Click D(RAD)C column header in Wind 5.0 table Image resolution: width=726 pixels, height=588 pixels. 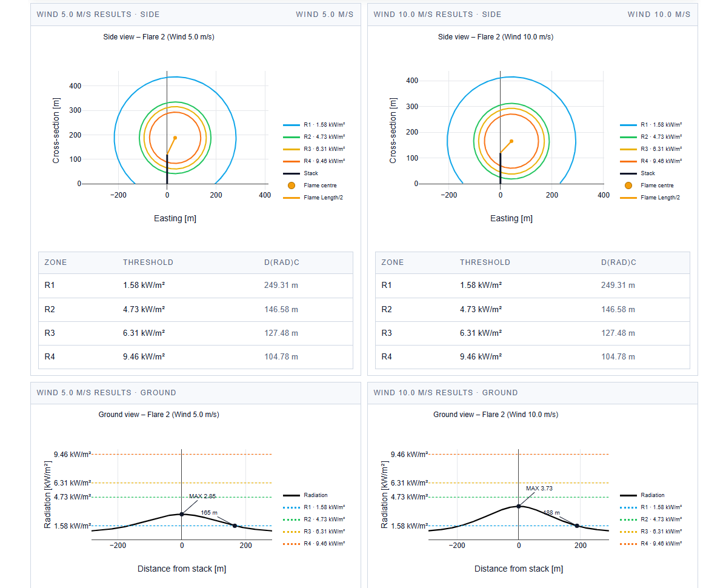282,262
